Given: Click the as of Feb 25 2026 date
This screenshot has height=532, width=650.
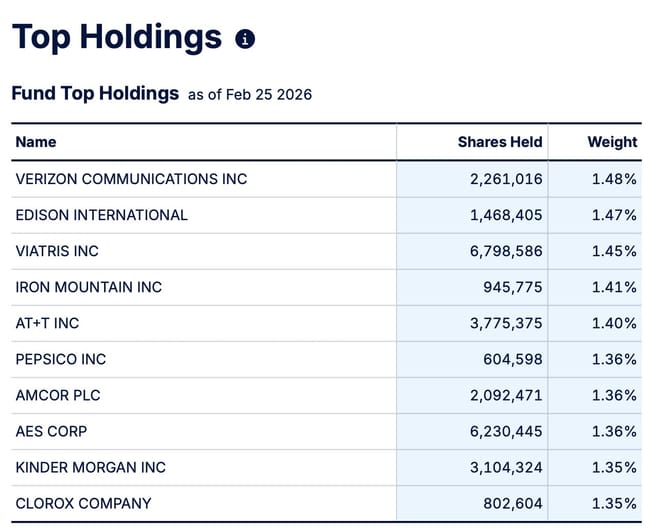Looking at the screenshot, I should [x=250, y=95].
